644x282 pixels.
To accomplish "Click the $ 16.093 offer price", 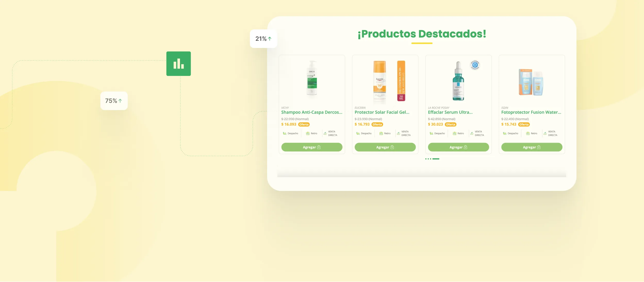I will pos(289,124).
